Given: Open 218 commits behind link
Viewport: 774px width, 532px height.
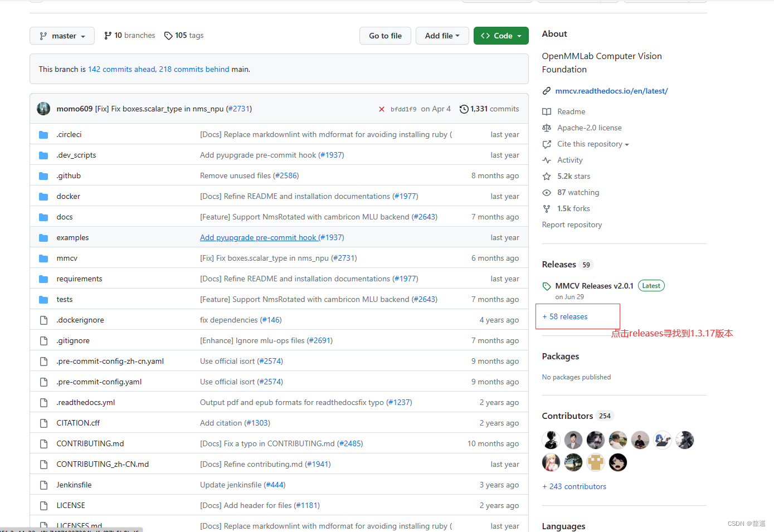Looking at the screenshot, I should (194, 69).
